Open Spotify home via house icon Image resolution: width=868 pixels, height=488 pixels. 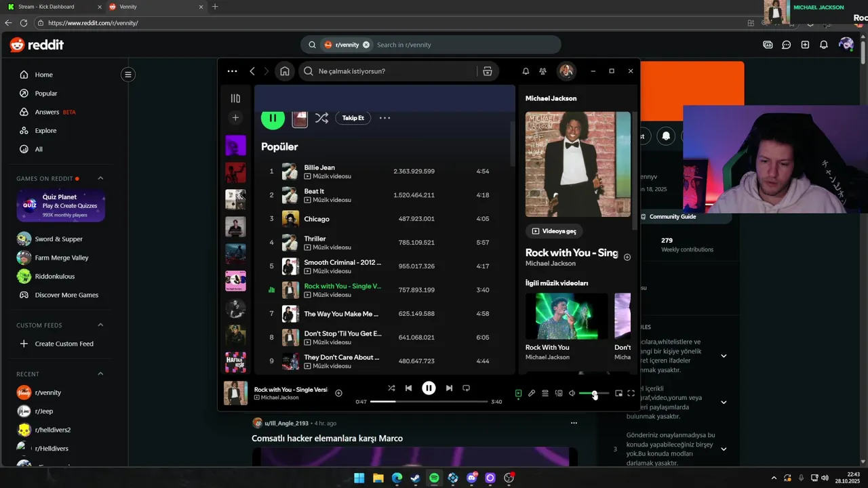285,71
